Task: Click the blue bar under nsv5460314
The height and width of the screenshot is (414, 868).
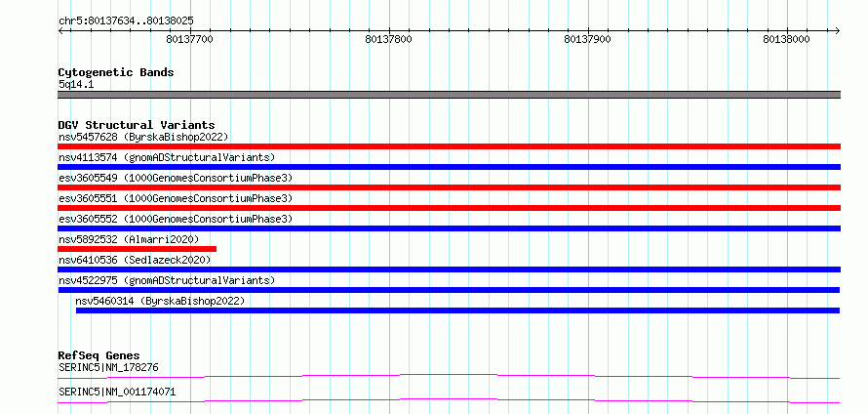Action: (457, 310)
